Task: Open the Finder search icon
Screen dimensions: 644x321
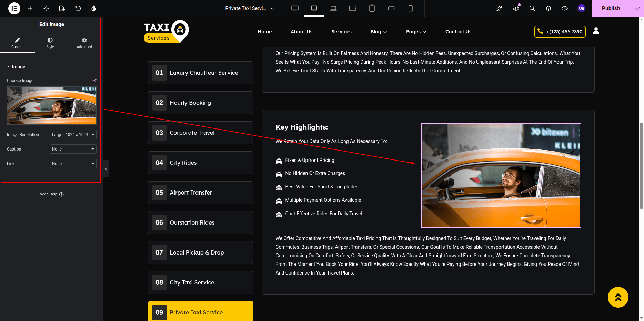Action: coord(532,8)
